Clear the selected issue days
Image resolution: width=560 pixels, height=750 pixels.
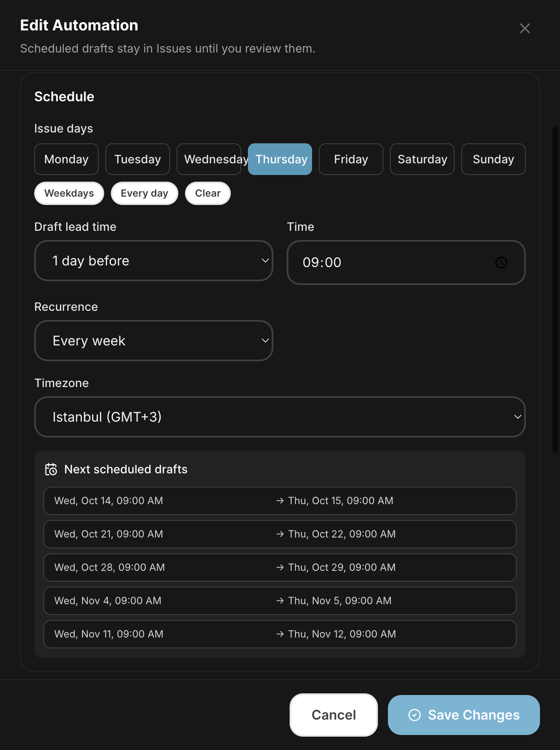(208, 193)
